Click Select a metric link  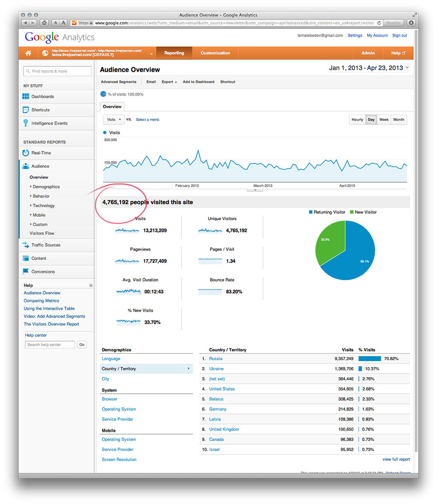[148, 120]
